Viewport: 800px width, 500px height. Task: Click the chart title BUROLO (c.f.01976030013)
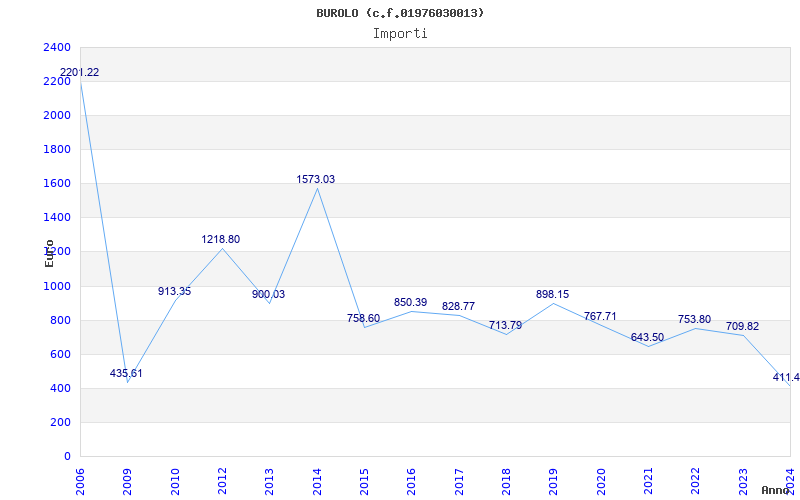click(400, 13)
